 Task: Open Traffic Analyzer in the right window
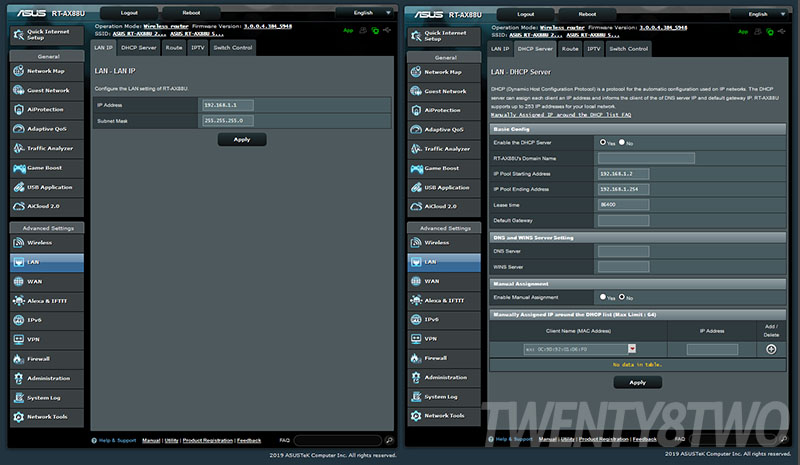coord(444,149)
